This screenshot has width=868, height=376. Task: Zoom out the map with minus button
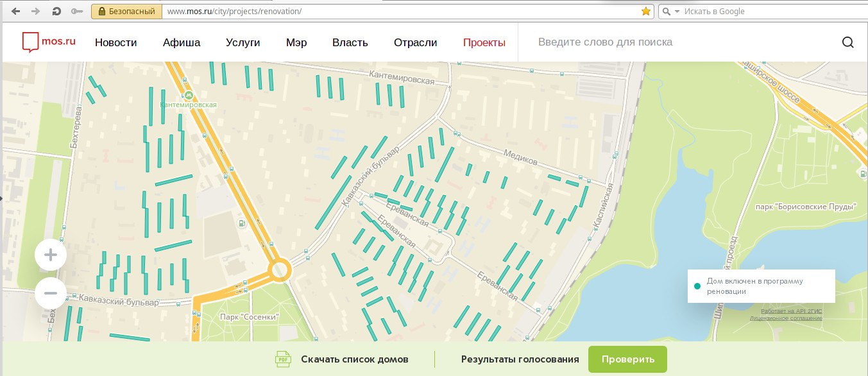pos(51,294)
